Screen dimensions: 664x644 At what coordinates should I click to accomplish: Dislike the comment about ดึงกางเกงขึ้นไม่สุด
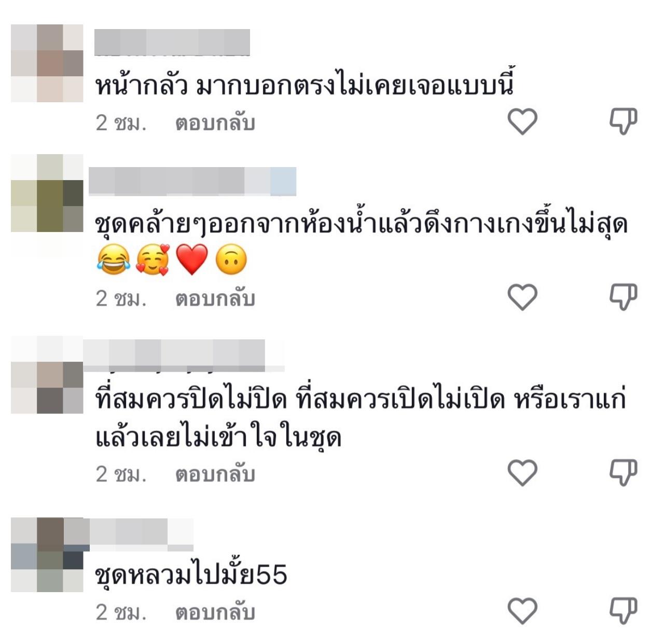click(x=623, y=297)
